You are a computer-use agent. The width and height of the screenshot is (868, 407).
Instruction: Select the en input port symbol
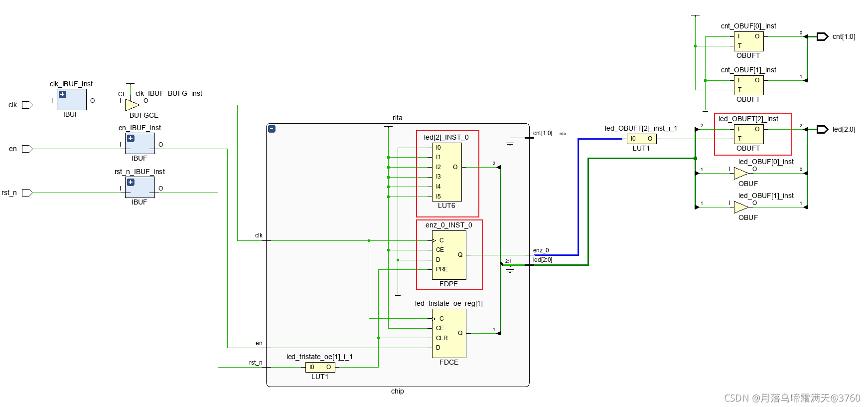(27, 149)
